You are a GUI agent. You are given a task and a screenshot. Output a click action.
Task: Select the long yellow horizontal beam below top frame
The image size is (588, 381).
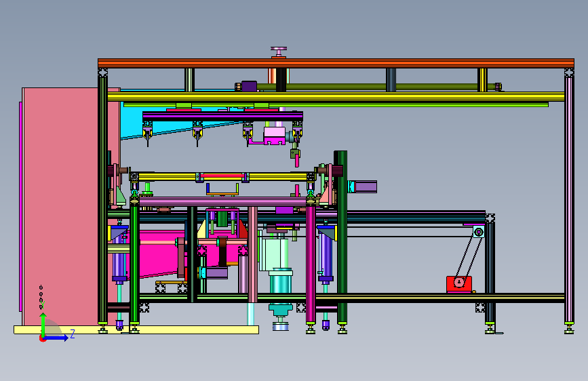pos(336,97)
